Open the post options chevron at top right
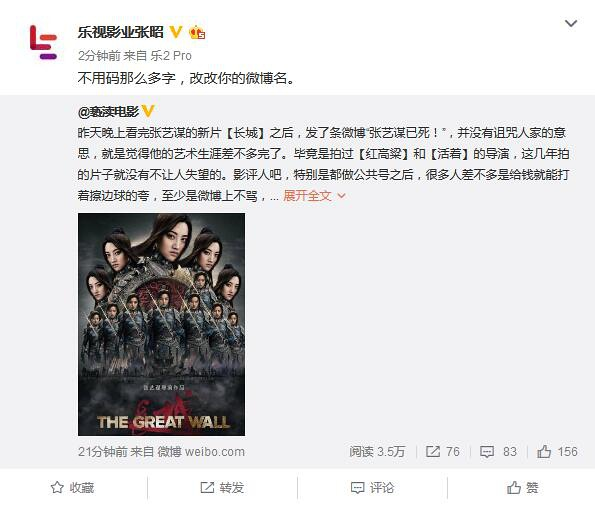 [571, 24]
